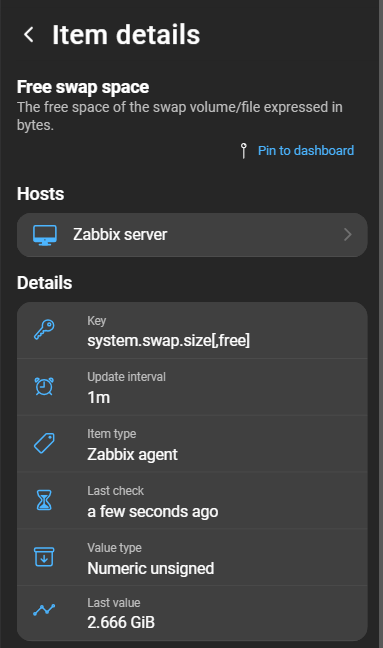Click the Item details page title
This screenshot has height=648, width=383.
tap(126, 34)
